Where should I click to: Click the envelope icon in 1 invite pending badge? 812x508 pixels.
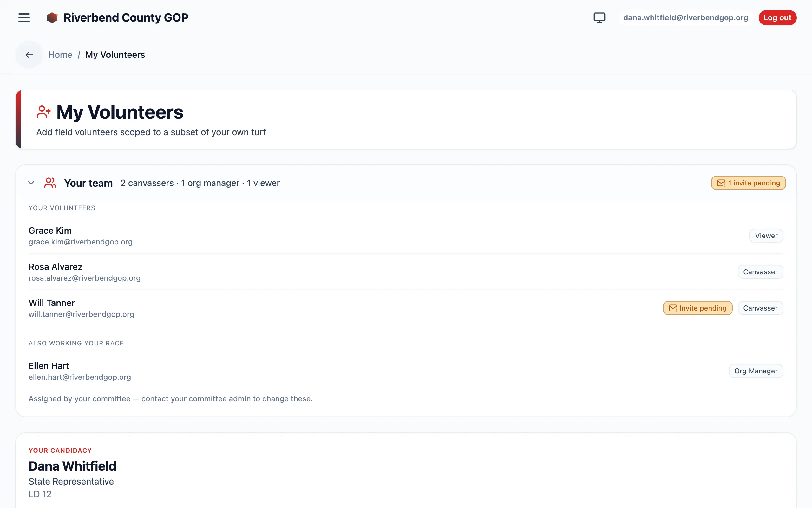point(721,183)
